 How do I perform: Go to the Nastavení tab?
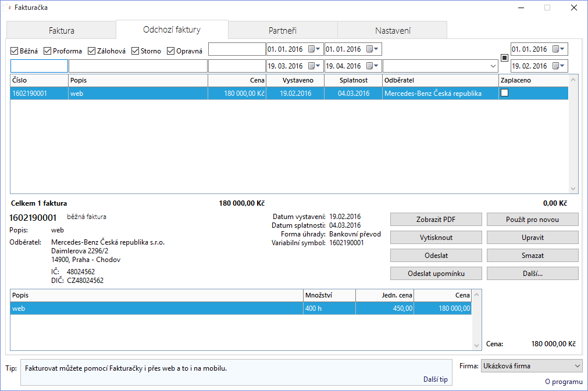393,30
